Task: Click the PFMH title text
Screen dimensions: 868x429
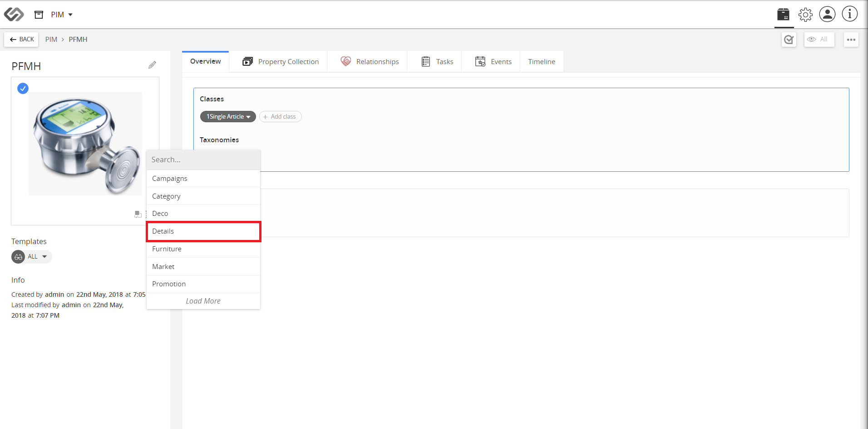Action: click(26, 66)
